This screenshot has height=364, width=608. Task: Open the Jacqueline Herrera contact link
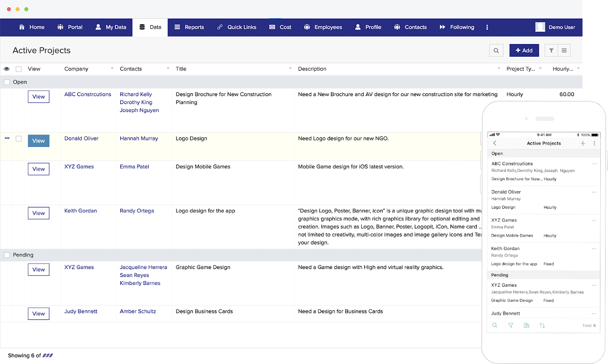pos(143,267)
